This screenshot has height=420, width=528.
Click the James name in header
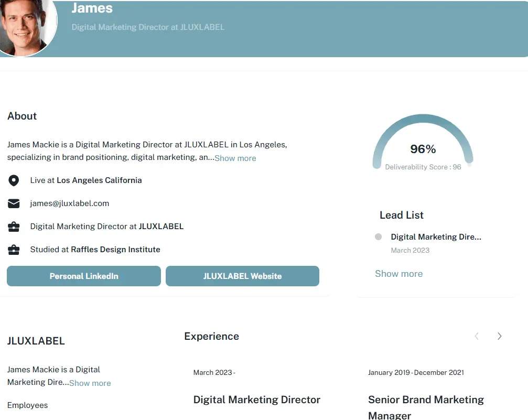pyautogui.click(x=92, y=8)
